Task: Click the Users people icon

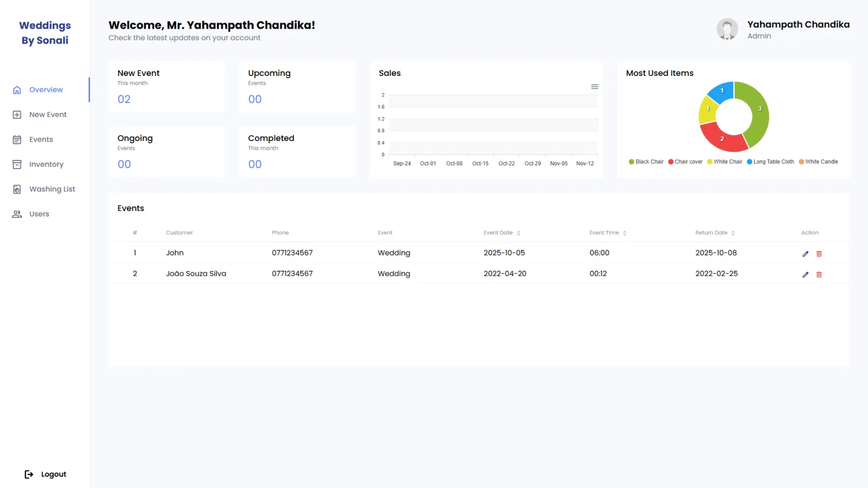Action: click(x=17, y=214)
